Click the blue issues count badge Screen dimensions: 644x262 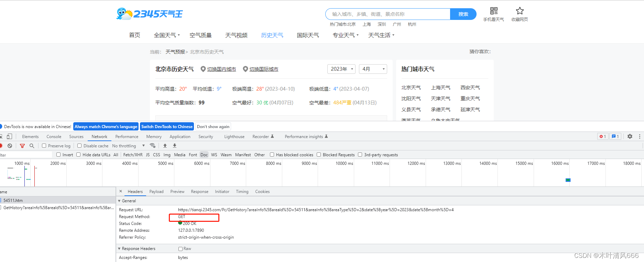pos(615,136)
